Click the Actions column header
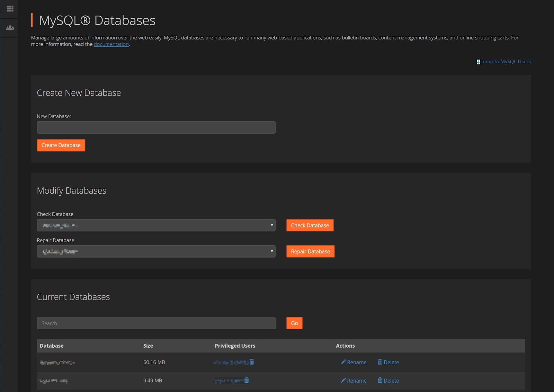Screen dimensions: 554x392 tap(345, 346)
